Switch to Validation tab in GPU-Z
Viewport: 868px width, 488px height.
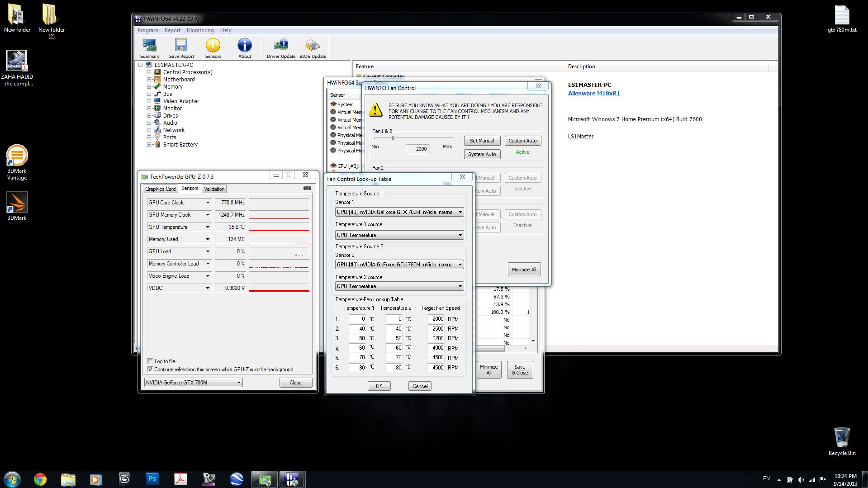[x=214, y=189]
